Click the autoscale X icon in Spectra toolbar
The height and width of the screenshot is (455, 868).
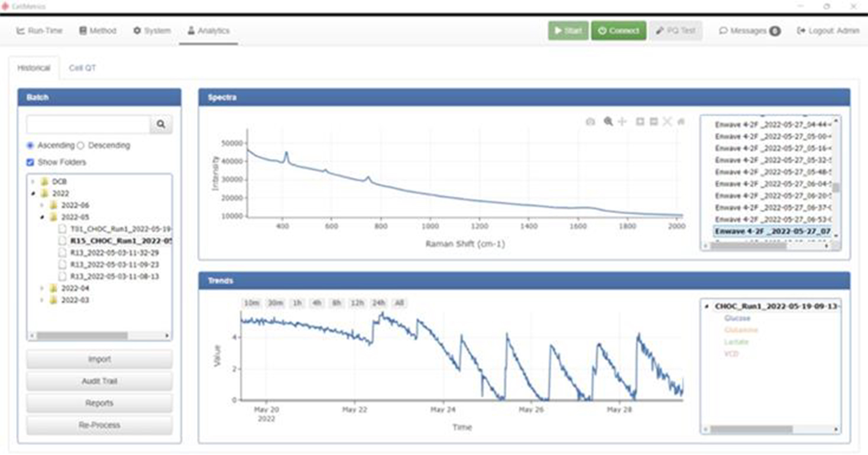tap(668, 122)
